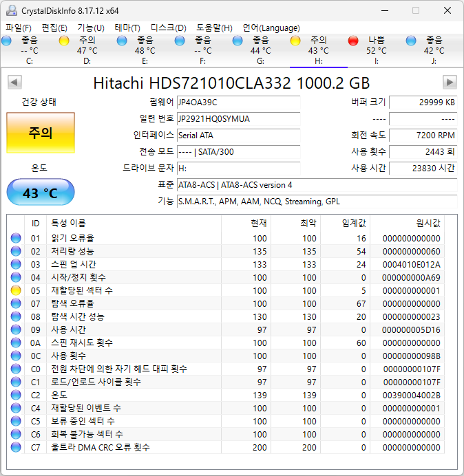Click status icon for C6 회복 불가능 섹터 수
The width and height of the screenshot is (464, 476).
tap(16, 434)
